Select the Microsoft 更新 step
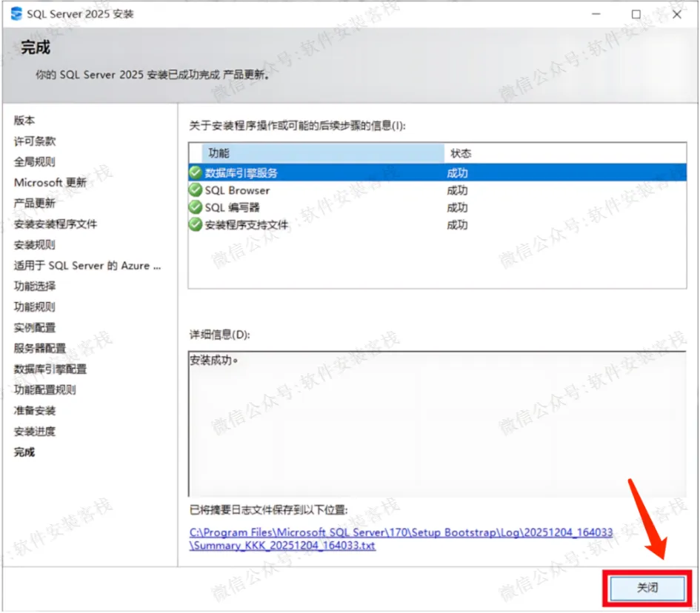Screen dimensions: 700x613 tap(50, 182)
